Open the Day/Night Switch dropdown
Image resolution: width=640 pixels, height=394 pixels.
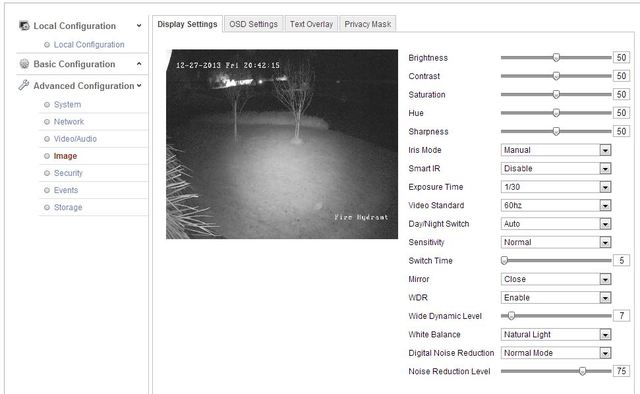[x=556, y=224]
